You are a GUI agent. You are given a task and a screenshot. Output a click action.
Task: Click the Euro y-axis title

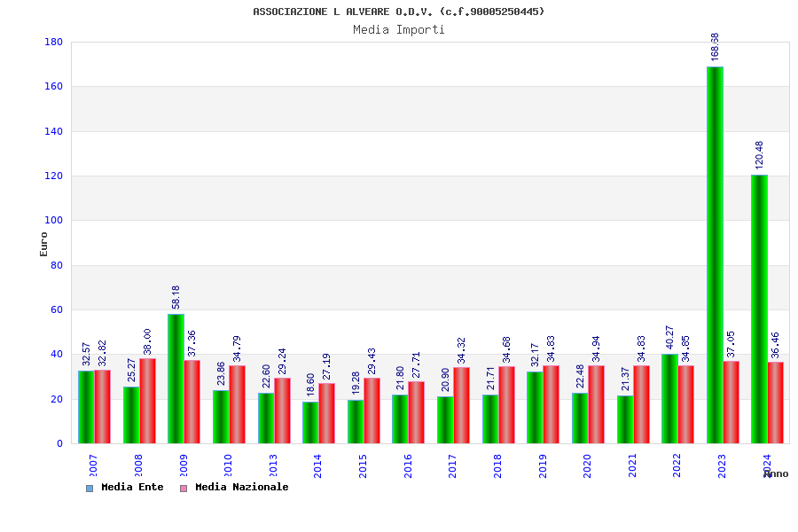coord(43,244)
